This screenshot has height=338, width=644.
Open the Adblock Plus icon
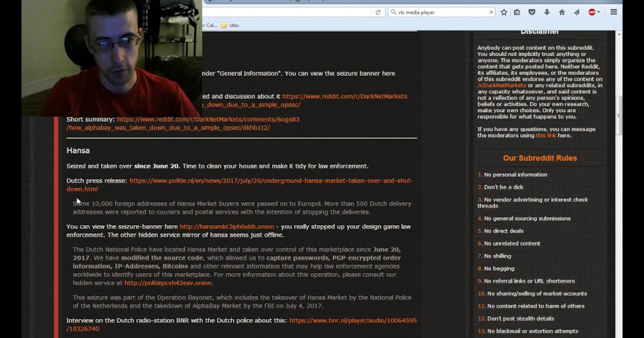click(591, 12)
